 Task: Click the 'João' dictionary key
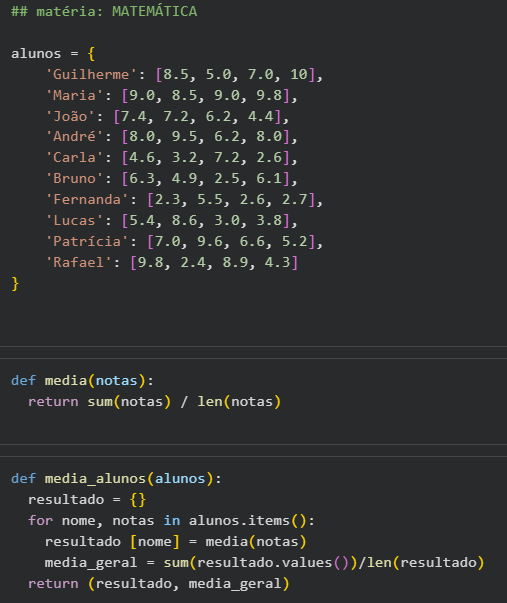[70, 116]
